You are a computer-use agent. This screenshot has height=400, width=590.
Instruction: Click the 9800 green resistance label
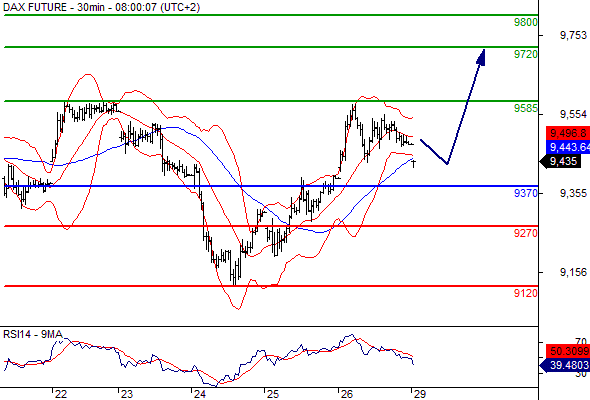(526, 22)
